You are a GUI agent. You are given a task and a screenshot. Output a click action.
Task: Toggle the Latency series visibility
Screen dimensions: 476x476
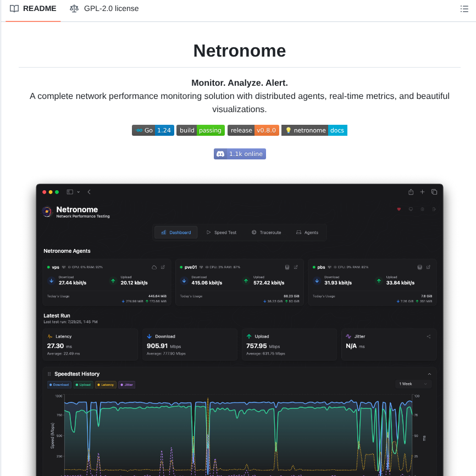pyautogui.click(x=106, y=385)
